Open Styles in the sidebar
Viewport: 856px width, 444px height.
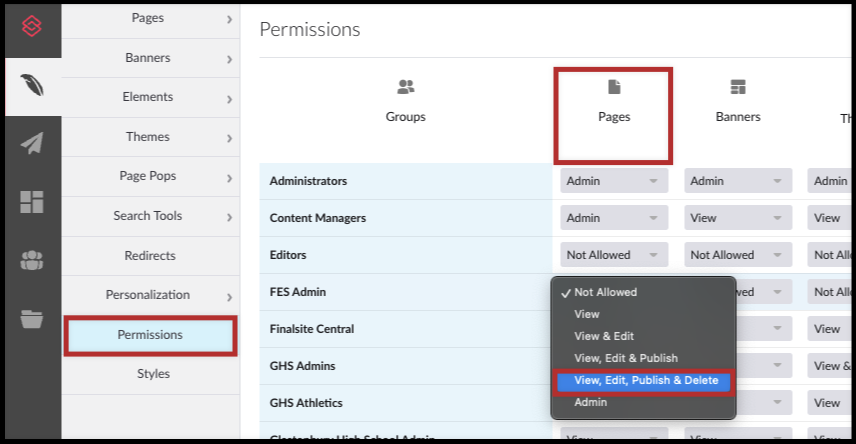[x=151, y=374]
